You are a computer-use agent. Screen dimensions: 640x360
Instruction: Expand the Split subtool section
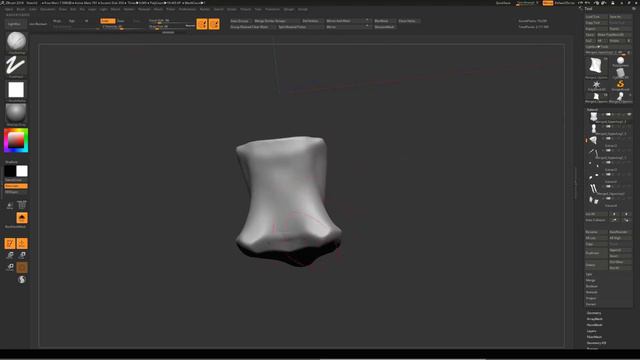(x=589, y=274)
